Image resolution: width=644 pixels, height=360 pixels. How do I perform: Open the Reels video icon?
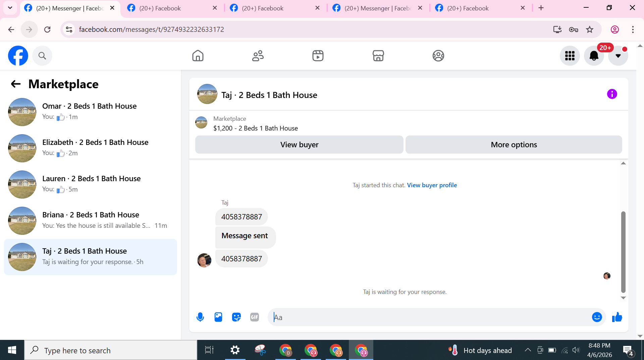[318, 56]
